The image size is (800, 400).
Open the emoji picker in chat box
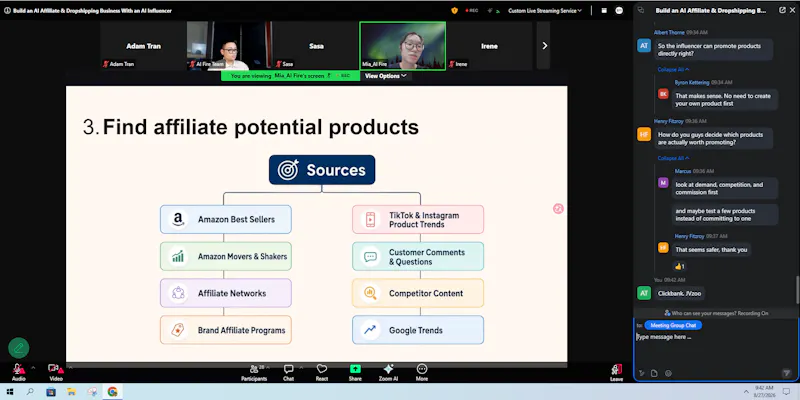coord(667,373)
